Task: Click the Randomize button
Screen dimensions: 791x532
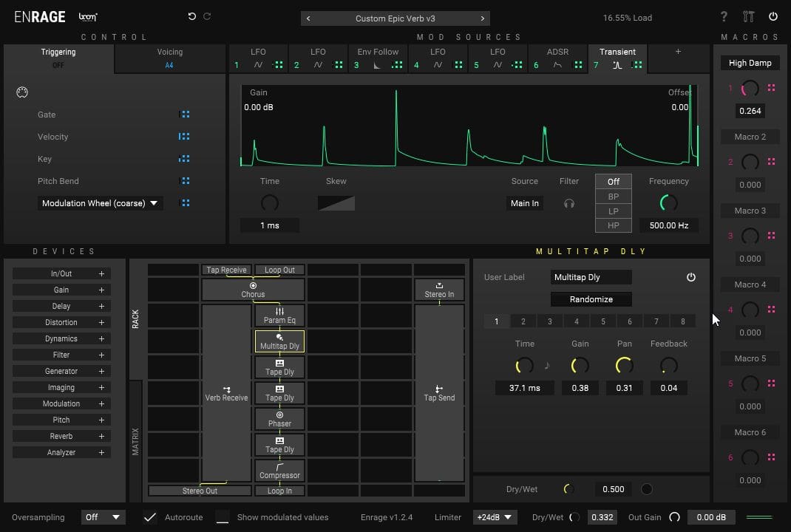Action: coord(591,299)
